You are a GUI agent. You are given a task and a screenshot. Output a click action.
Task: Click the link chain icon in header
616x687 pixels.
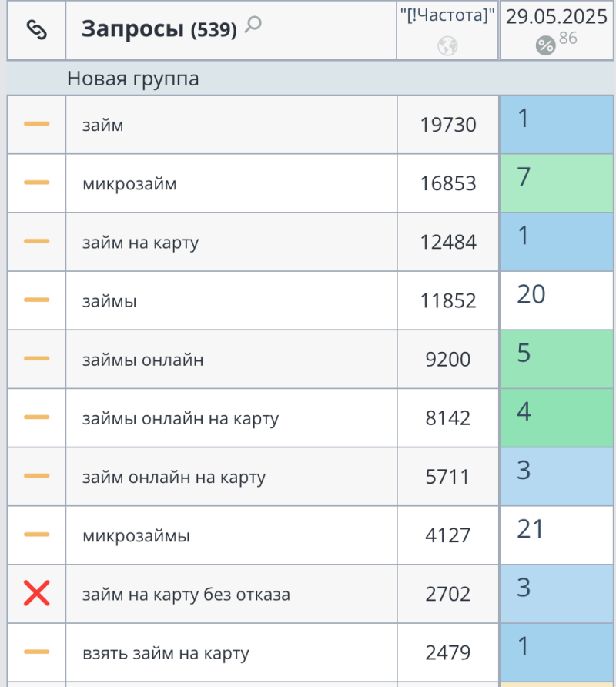(x=36, y=29)
